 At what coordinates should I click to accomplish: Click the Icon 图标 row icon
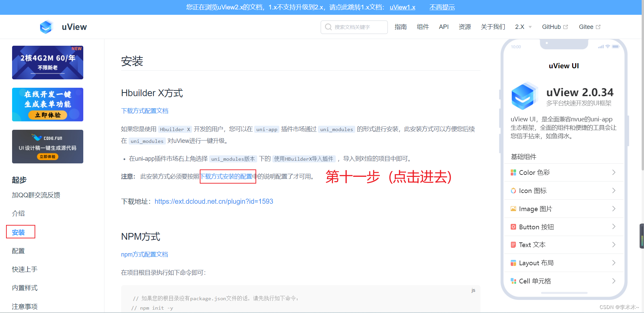(513, 191)
